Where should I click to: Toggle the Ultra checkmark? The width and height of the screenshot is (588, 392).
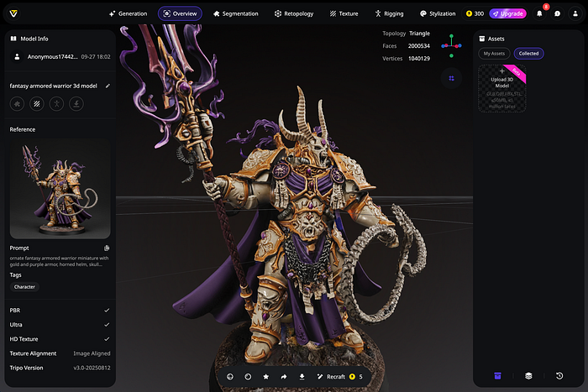click(106, 325)
